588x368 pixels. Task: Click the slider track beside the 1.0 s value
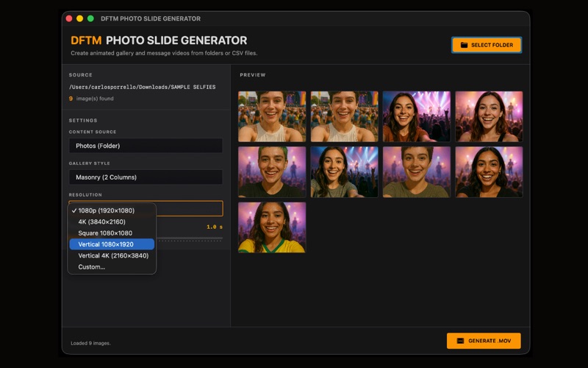[190, 238]
